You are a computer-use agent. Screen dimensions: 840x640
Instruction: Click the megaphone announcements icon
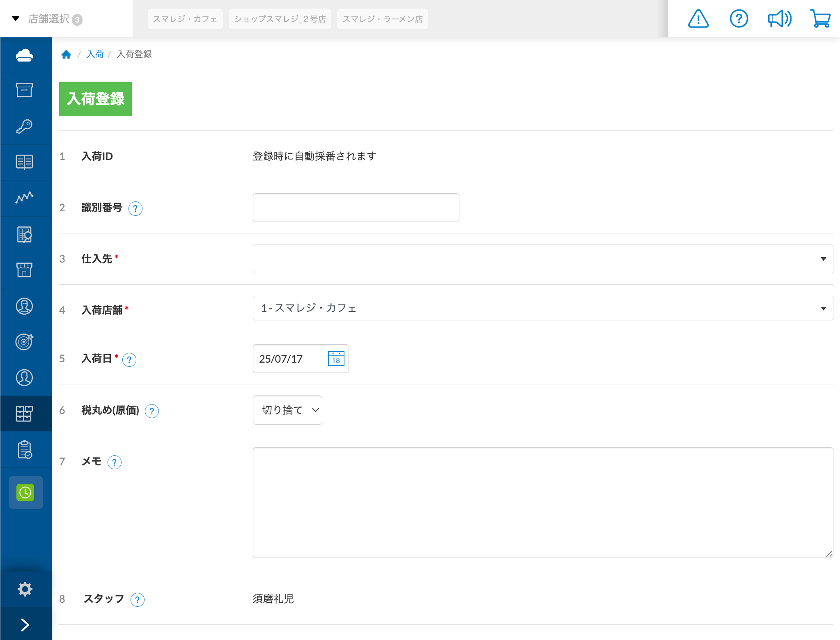(x=779, y=19)
